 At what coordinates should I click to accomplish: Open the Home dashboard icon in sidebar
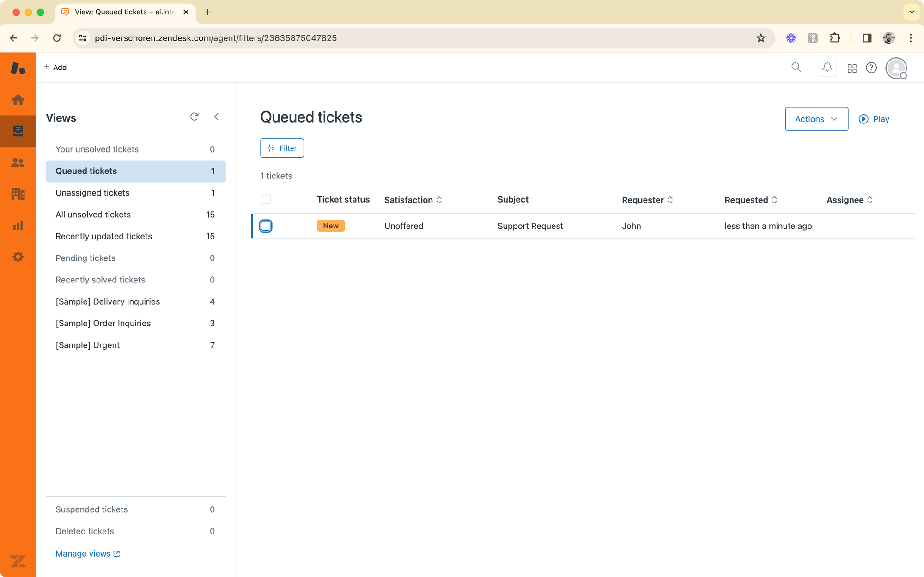point(18,100)
